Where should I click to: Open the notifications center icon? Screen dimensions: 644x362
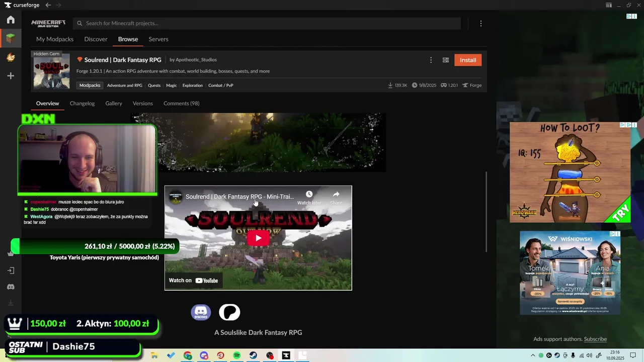tap(633, 355)
